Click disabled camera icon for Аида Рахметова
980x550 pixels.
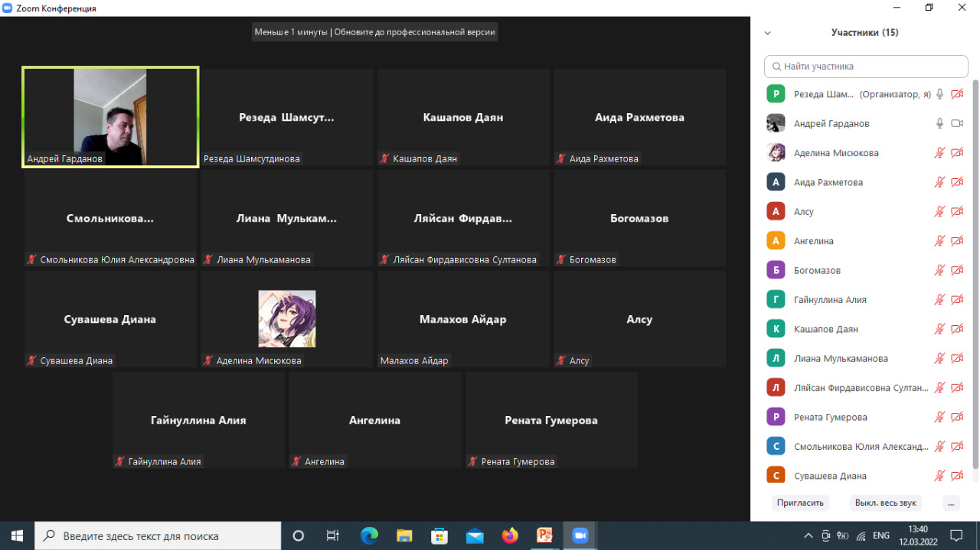(x=956, y=182)
